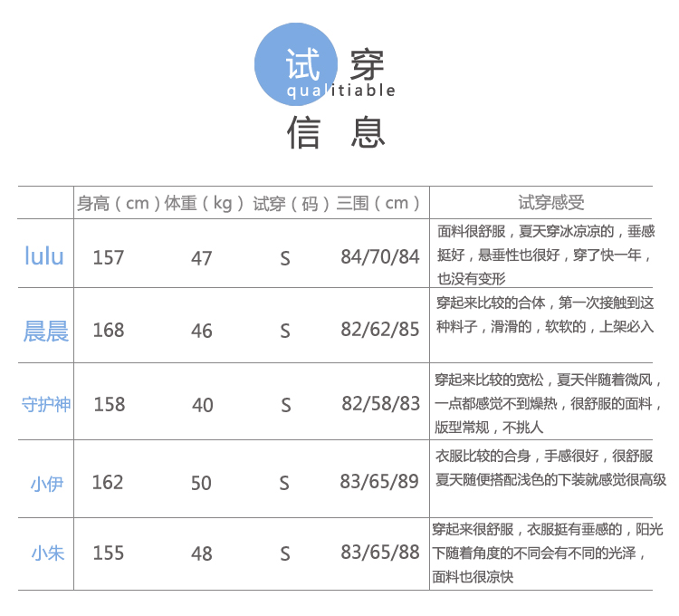Screen dimensions: 679x616
Task: Click the measurements 83/65/88
Action: click(380, 552)
